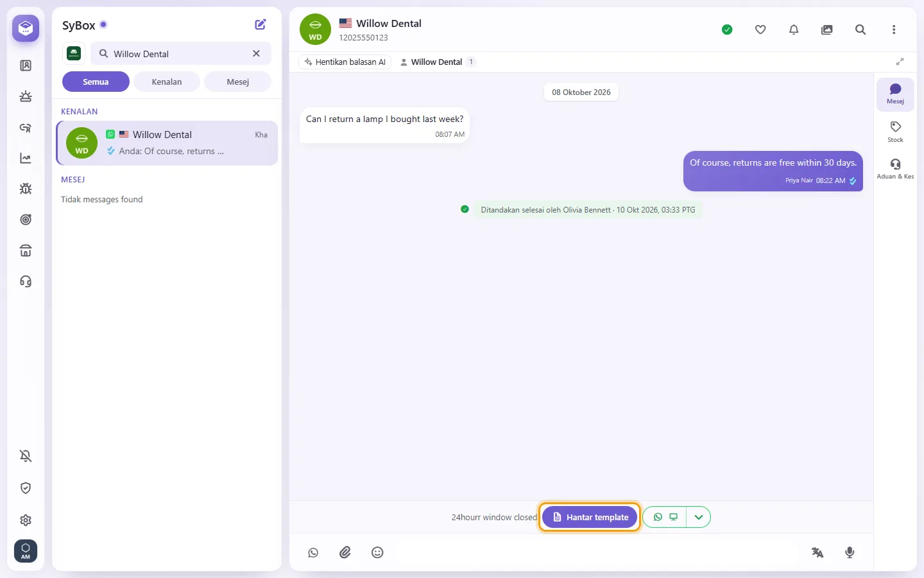Viewport: 924px width, 578px height.
Task: Open the SyBox inbox logo icon
Action: [26, 28]
